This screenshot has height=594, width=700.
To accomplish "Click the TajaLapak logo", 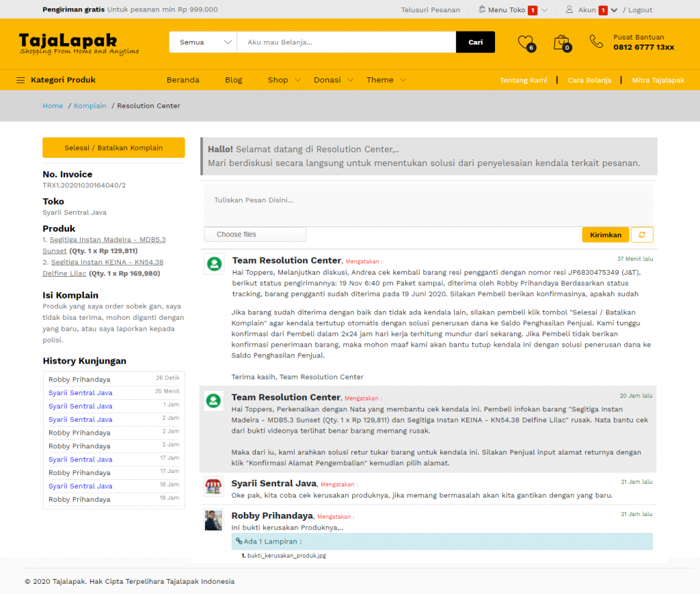I will (79, 44).
